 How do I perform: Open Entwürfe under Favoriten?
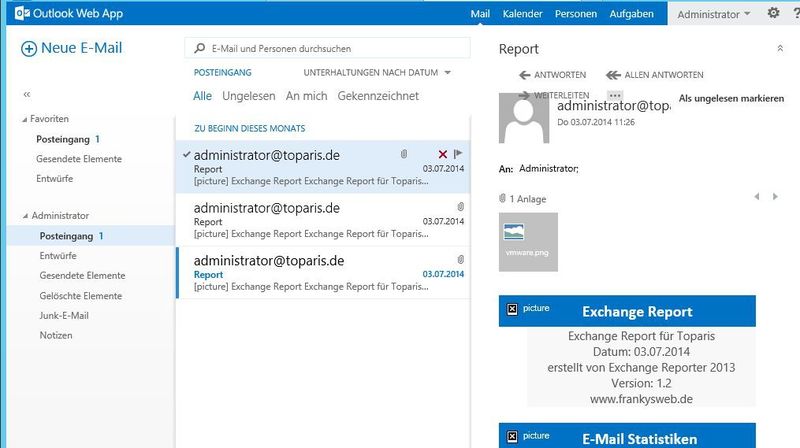(x=54, y=179)
